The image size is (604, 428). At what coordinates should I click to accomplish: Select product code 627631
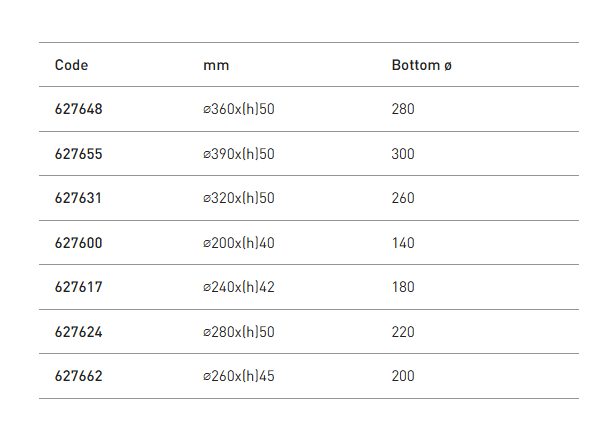(78, 198)
